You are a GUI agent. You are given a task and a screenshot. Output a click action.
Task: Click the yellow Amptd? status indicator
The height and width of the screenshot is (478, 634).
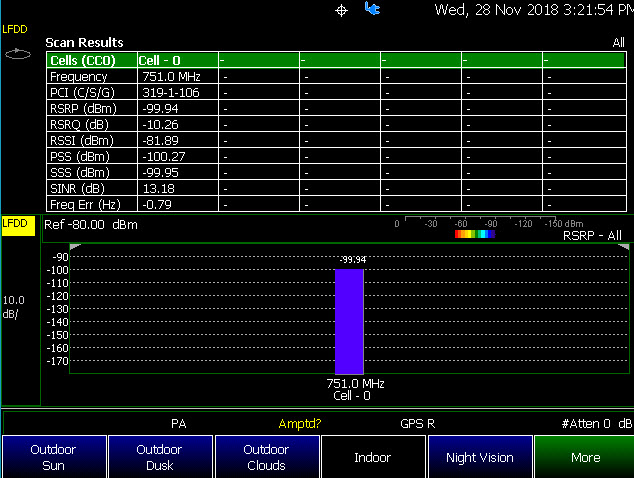(300, 424)
